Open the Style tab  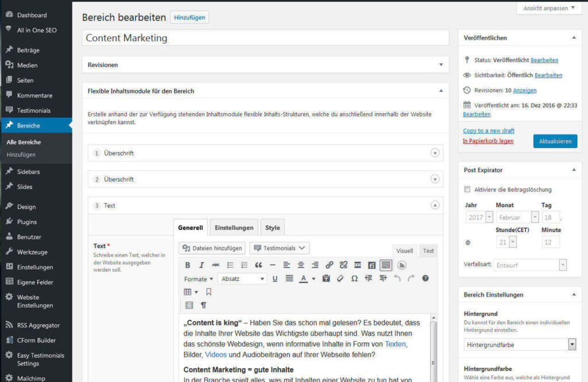point(272,227)
